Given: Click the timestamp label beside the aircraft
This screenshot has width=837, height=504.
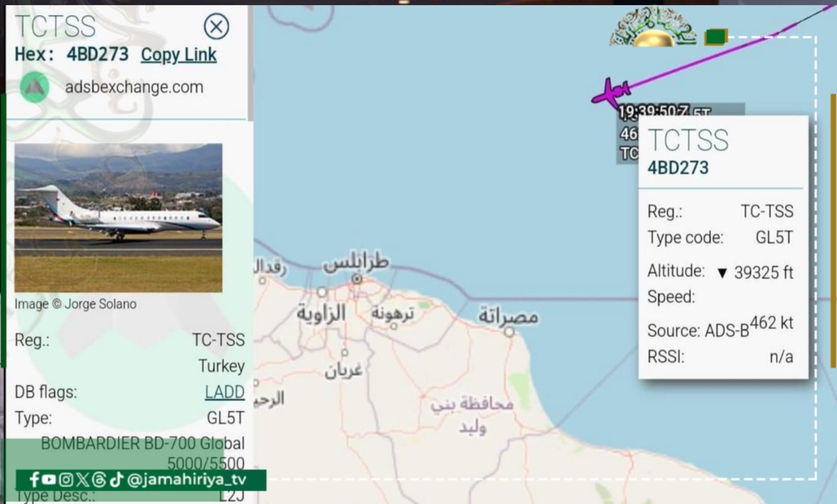Looking at the screenshot, I should click(x=653, y=111).
